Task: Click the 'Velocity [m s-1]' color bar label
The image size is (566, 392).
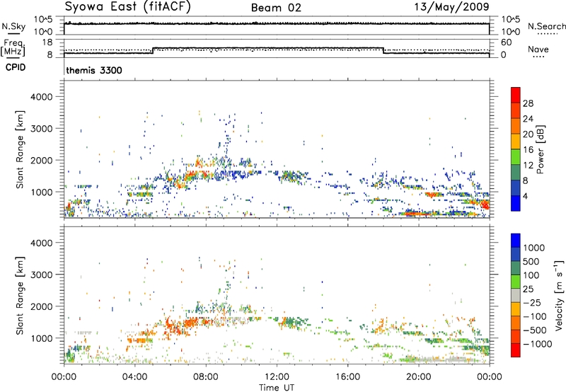Action: (x=559, y=295)
